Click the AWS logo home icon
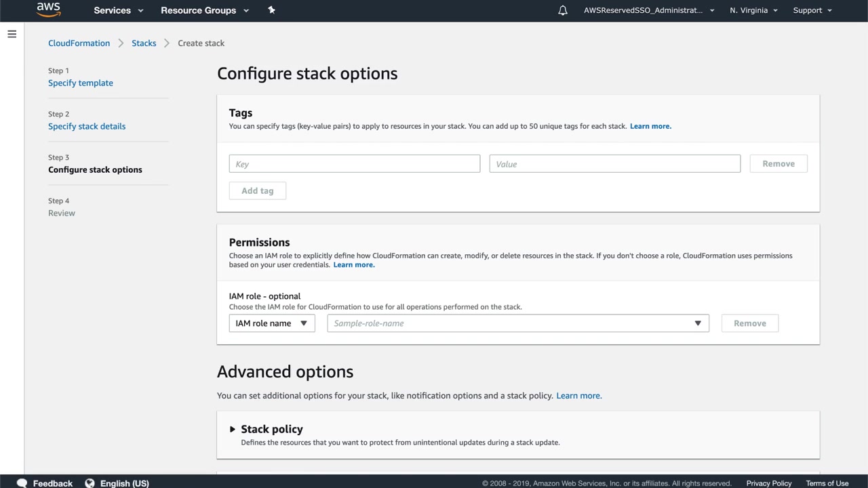 48,9
